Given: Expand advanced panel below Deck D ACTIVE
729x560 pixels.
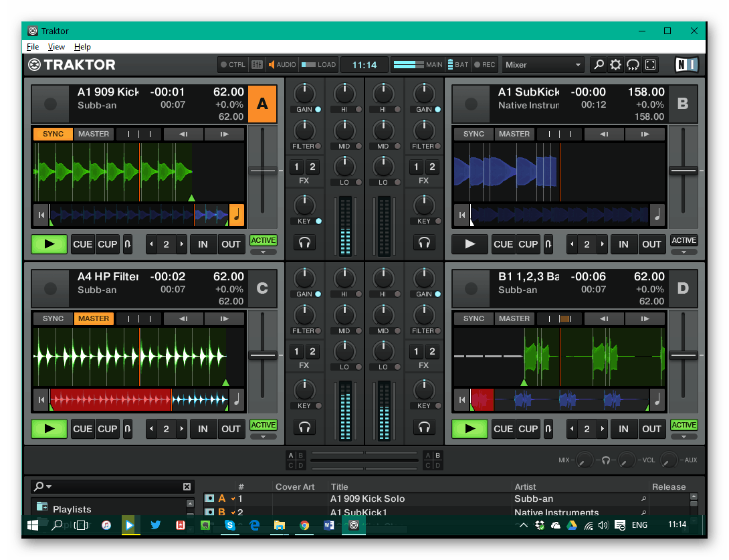Looking at the screenshot, I should [684, 437].
